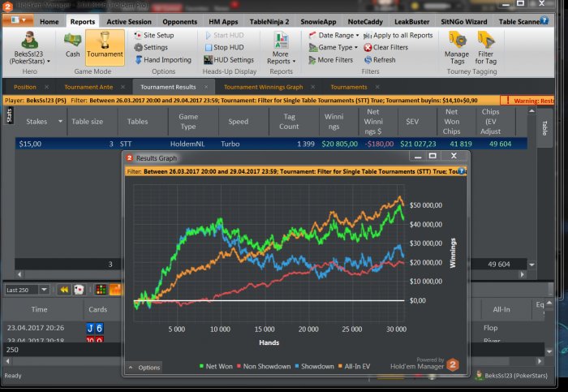Screen dimensions: 568x392
Task: Click the yellow rewind replay icon
Action: point(64,290)
